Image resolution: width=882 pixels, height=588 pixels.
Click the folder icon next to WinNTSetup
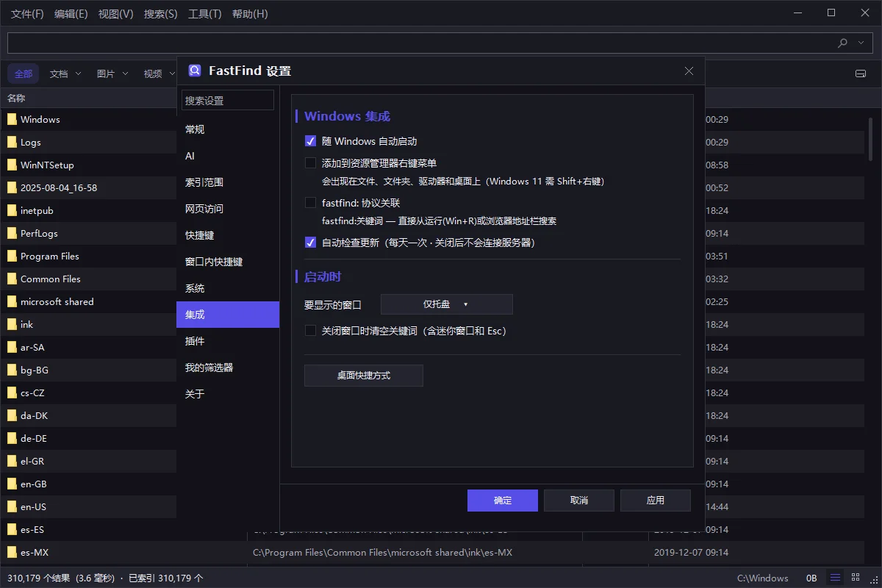tap(12, 165)
